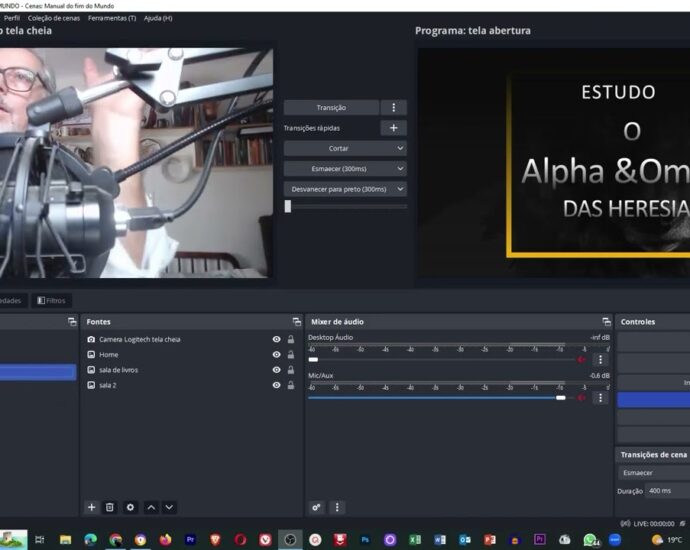Lock the Home source
This screenshot has height=550, width=690.
tap(291, 355)
